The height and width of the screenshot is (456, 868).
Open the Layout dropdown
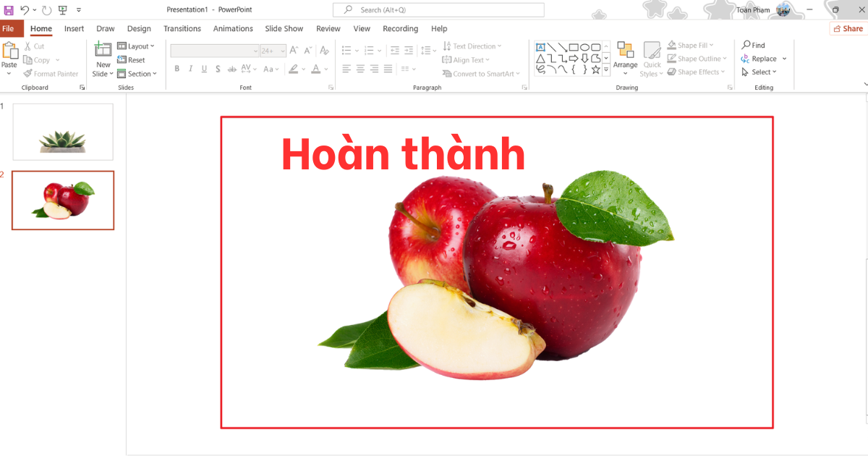pos(136,46)
